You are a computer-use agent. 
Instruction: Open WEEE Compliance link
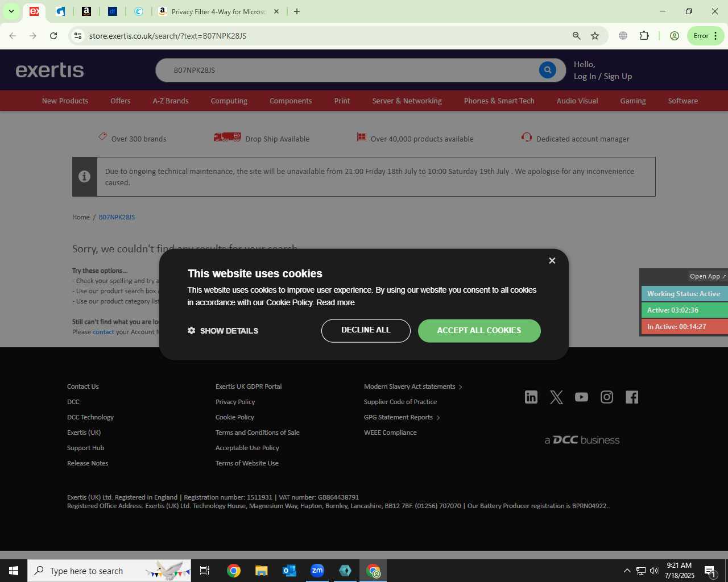point(390,433)
